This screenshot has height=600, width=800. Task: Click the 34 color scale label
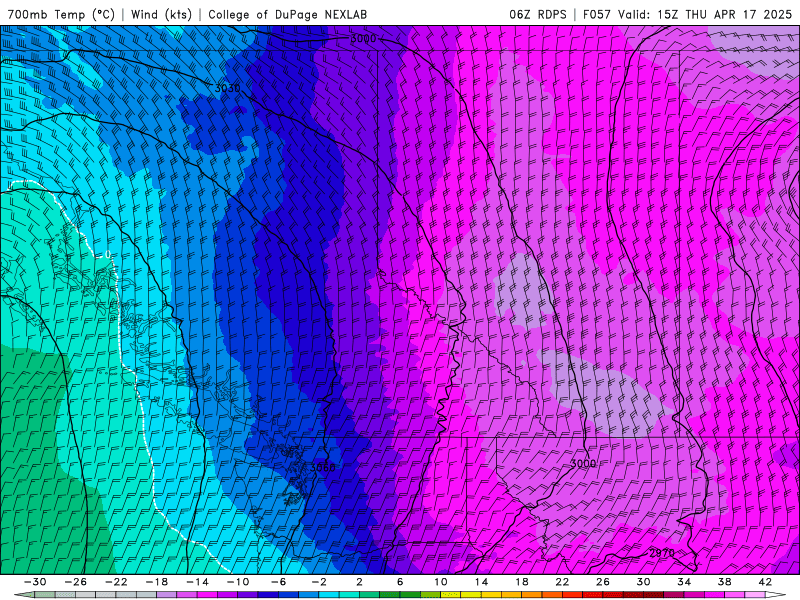(684, 582)
